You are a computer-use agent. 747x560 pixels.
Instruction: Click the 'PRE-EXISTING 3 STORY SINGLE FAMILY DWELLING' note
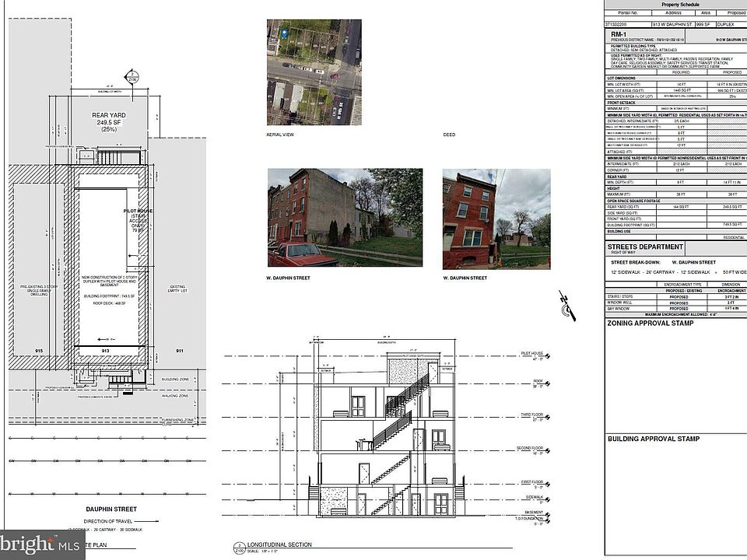(x=39, y=290)
